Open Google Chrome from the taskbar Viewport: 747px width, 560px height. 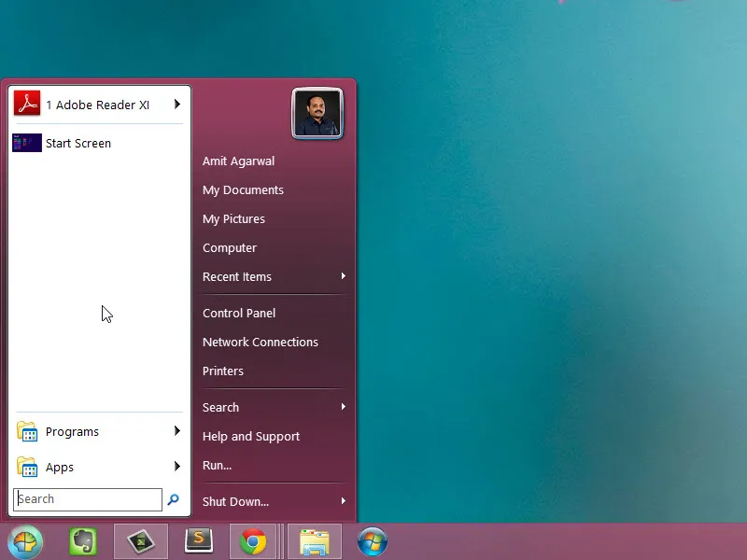point(255,541)
